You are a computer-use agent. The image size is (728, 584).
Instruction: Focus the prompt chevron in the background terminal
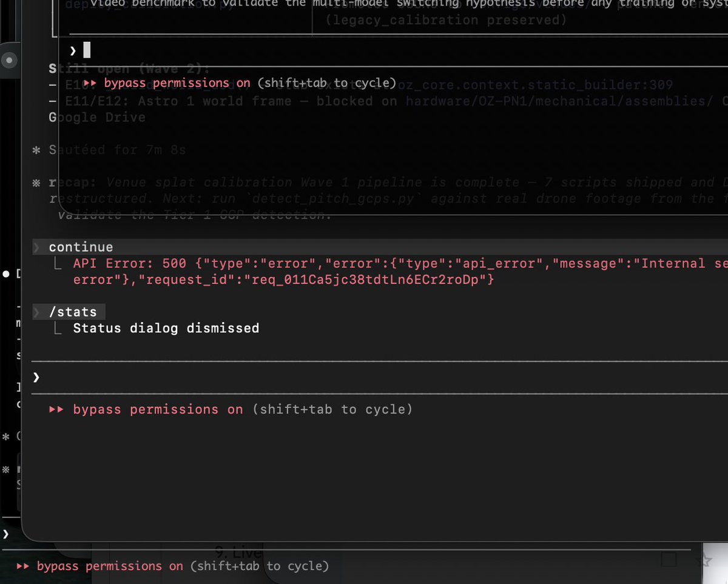pyautogui.click(x=6, y=534)
